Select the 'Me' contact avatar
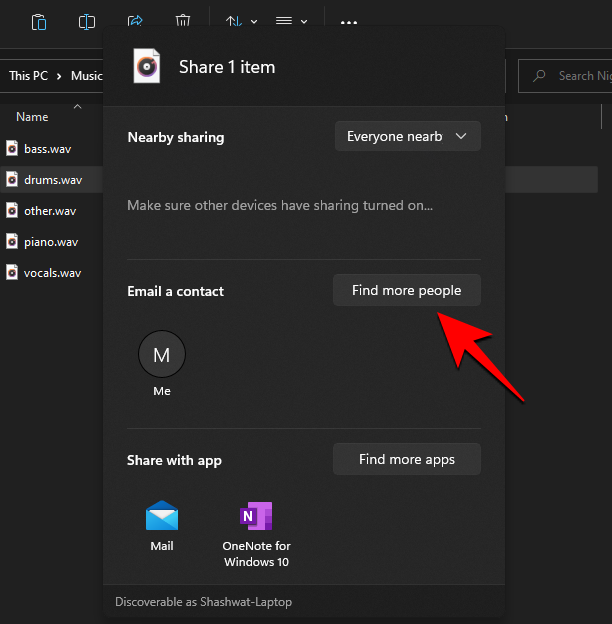 162,354
